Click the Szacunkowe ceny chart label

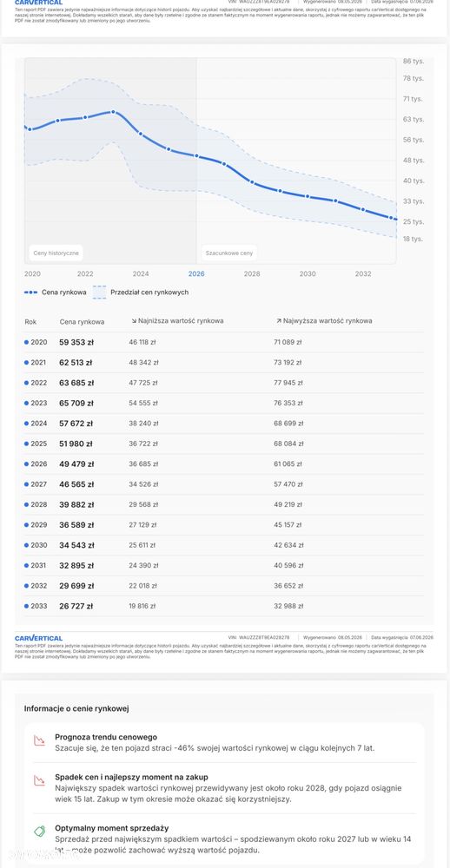(229, 253)
